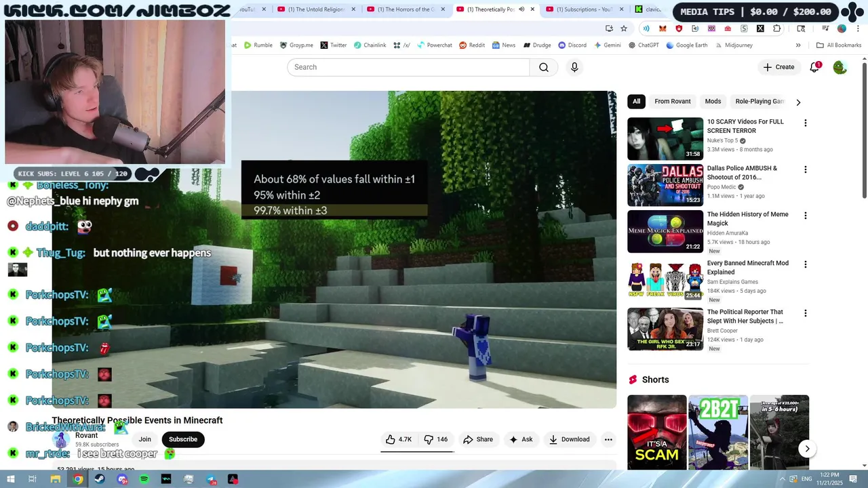Close the Theoretically Possible tab
Screen dimensions: 868x488
532,9
